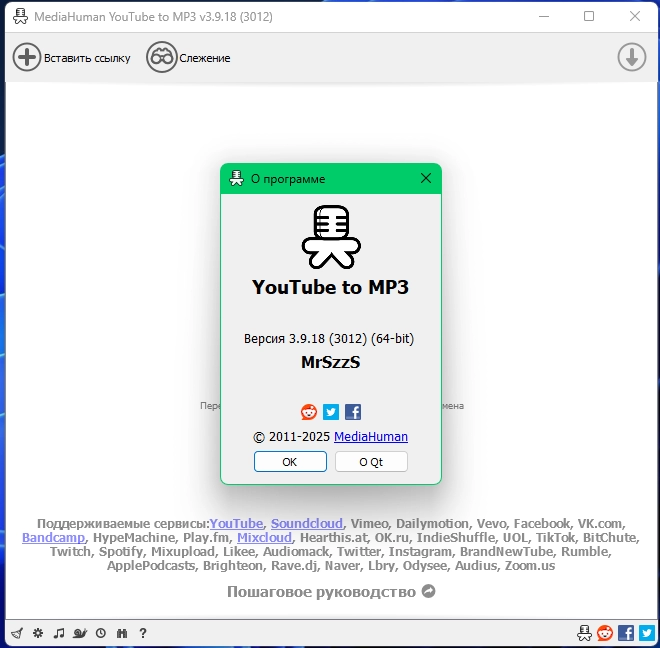Screen dimensions: 660x648
Task: Toggle the snail speed limit icon
Action: pyautogui.click(x=80, y=633)
